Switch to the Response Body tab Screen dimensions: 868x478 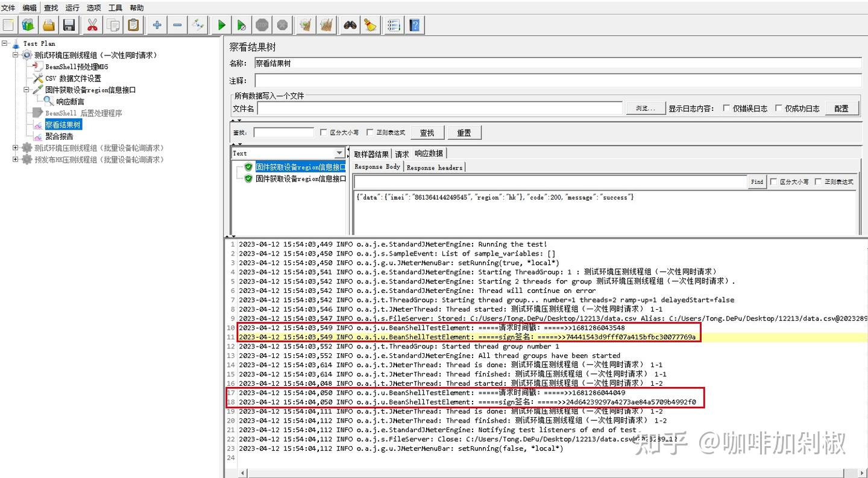click(x=377, y=167)
